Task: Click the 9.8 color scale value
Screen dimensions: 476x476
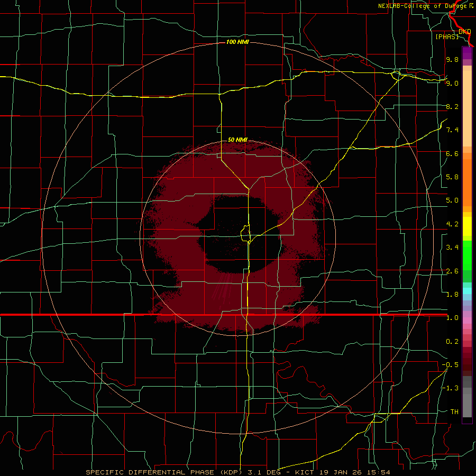Action: (452, 59)
